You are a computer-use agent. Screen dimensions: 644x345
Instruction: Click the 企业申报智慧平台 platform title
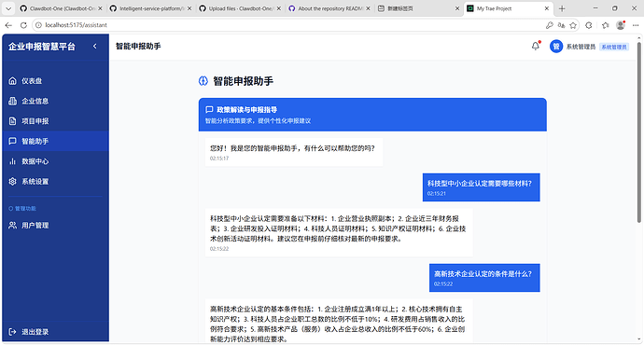pyautogui.click(x=42, y=47)
